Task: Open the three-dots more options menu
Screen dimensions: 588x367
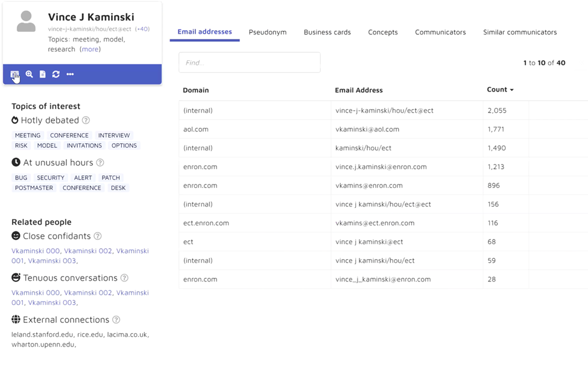Action: tap(70, 74)
